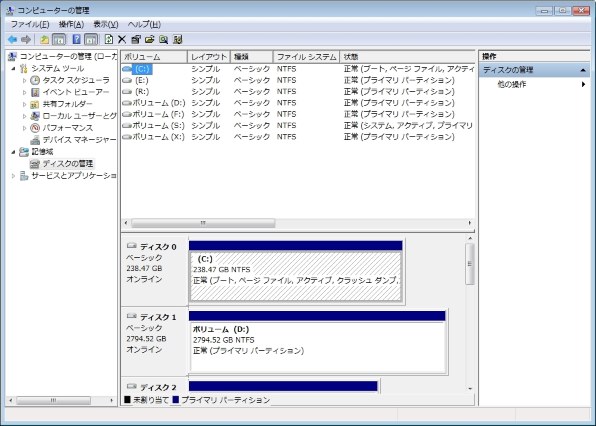
Task: Click the Explore magnifier toolbar icon
Action: [x=164, y=40]
